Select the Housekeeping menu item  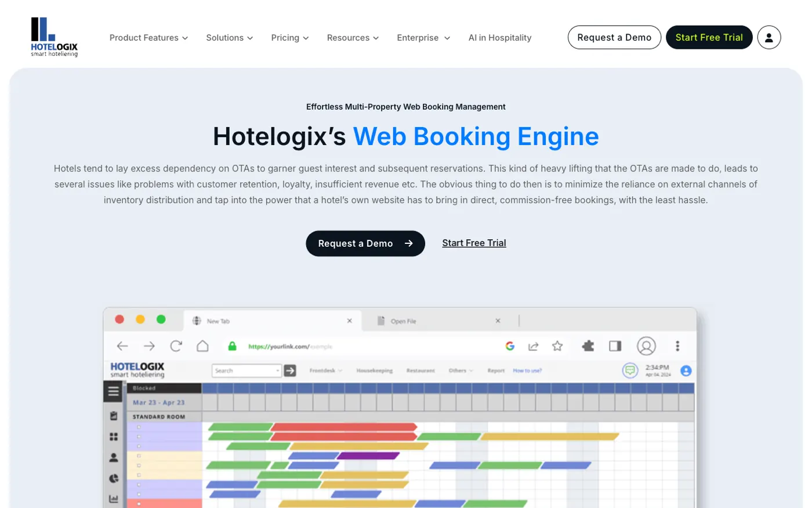click(374, 370)
